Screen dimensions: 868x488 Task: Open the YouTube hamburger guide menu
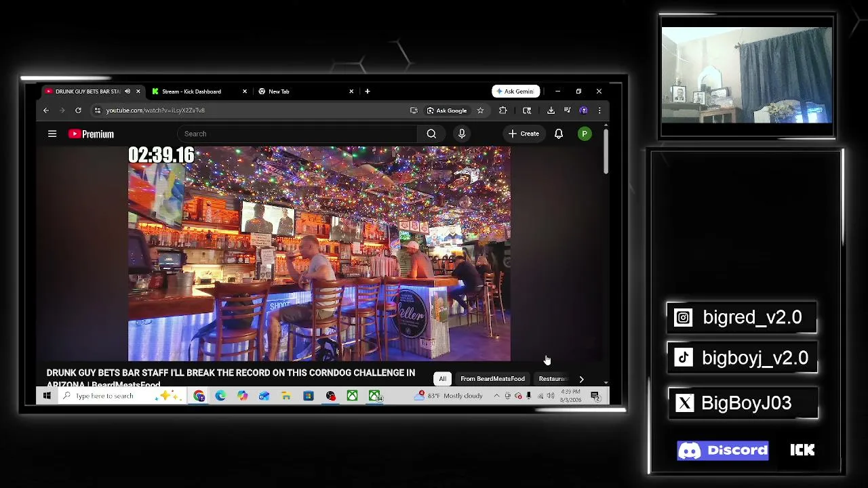(x=52, y=134)
